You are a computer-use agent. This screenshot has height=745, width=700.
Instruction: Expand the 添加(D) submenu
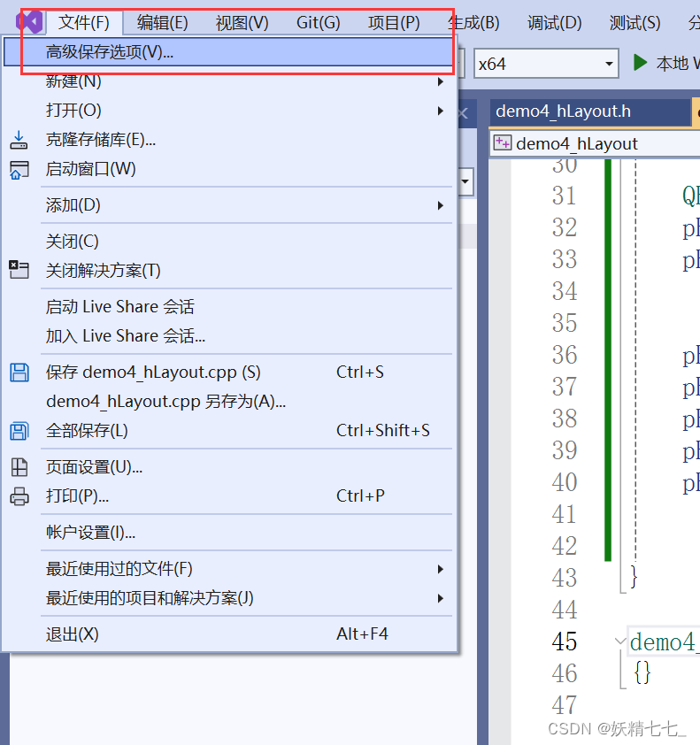click(228, 205)
